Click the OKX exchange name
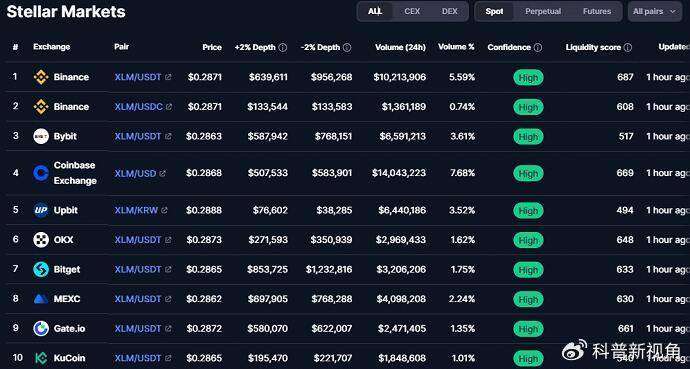690x369 pixels. [x=63, y=240]
